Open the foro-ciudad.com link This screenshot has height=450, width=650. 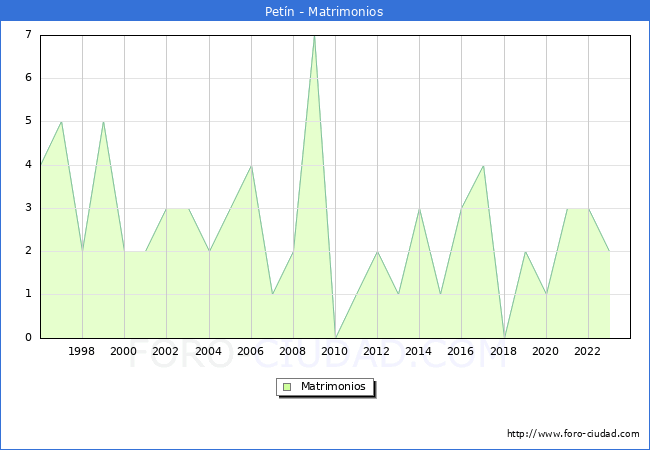click(x=573, y=434)
